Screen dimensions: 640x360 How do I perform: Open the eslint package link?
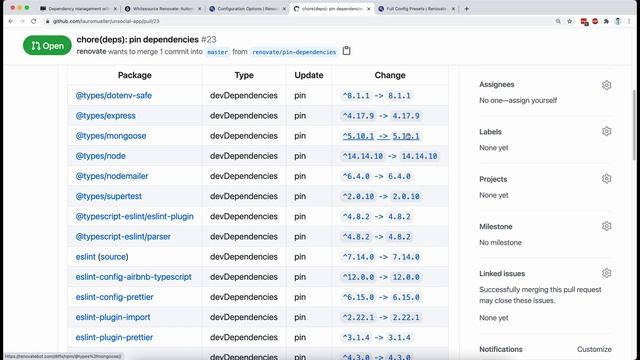pyautogui.click(x=85, y=257)
